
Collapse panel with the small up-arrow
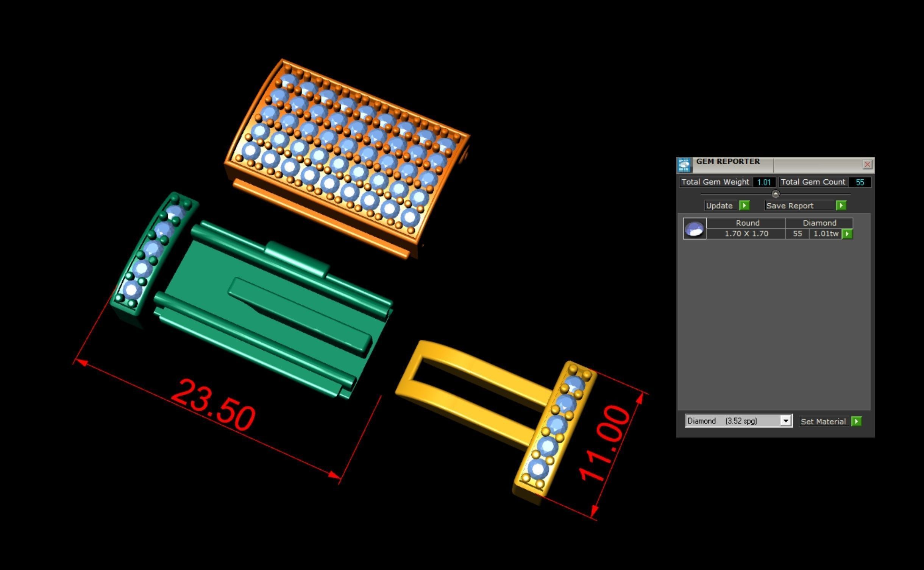pyautogui.click(x=776, y=194)
